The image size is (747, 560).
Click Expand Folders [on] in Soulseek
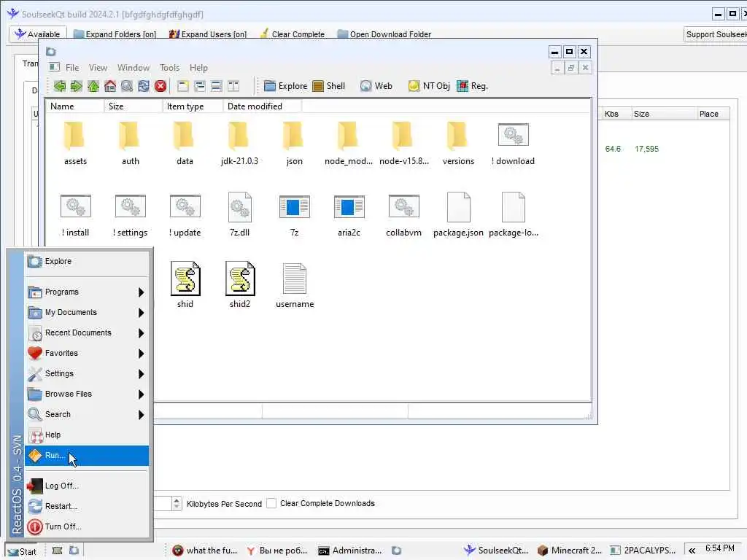115,34
